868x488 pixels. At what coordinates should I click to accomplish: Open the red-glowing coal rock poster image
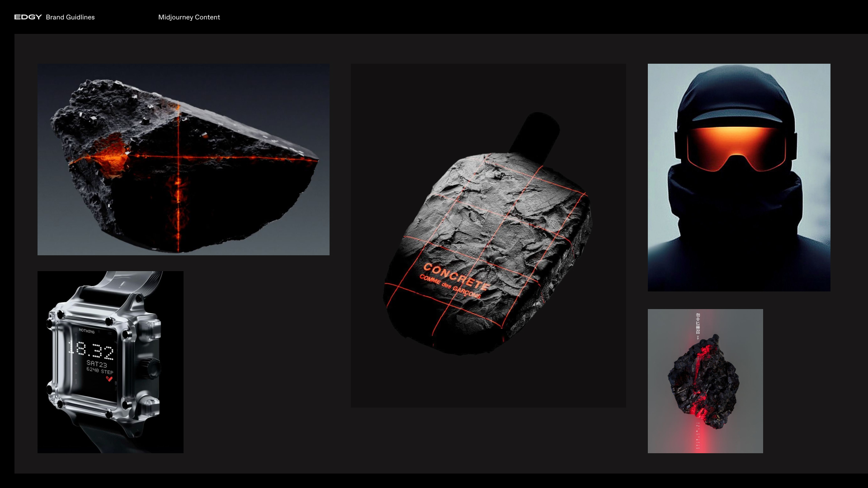705,381
